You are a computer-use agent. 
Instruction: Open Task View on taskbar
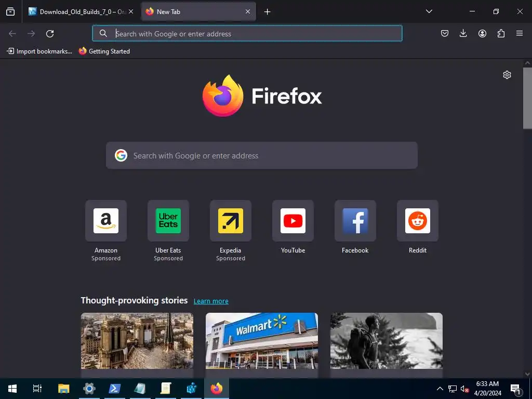(37, 389)
